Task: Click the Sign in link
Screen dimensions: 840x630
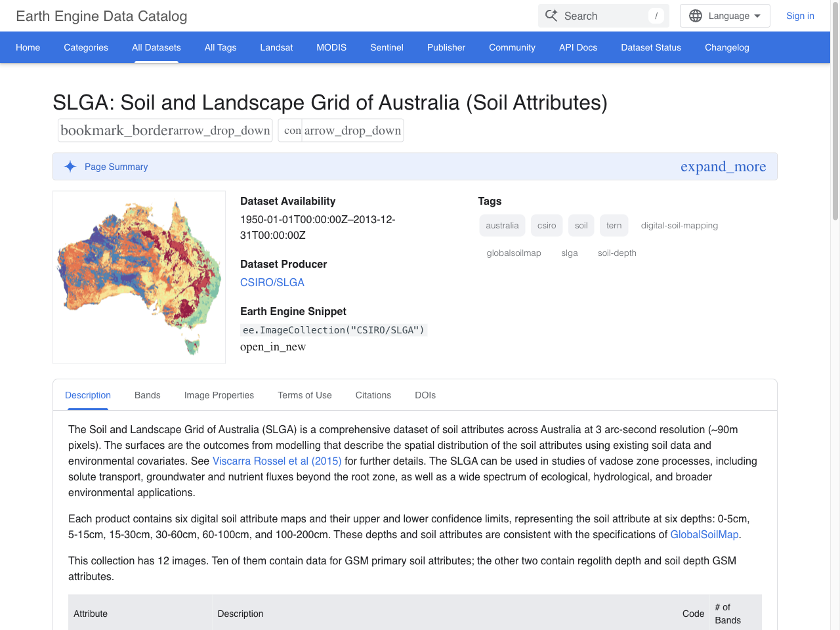Action: click(x=800, y=16)
